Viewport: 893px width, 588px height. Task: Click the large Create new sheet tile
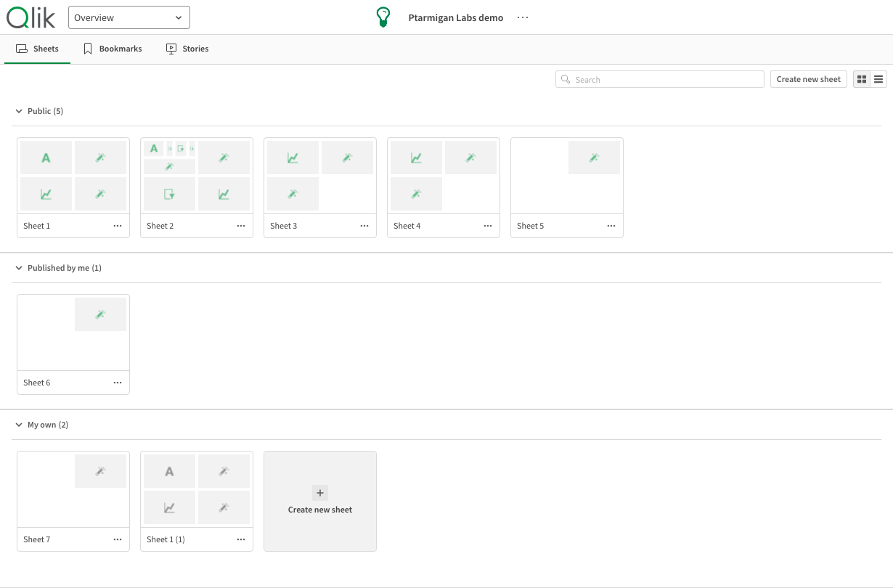click(320, 501)
